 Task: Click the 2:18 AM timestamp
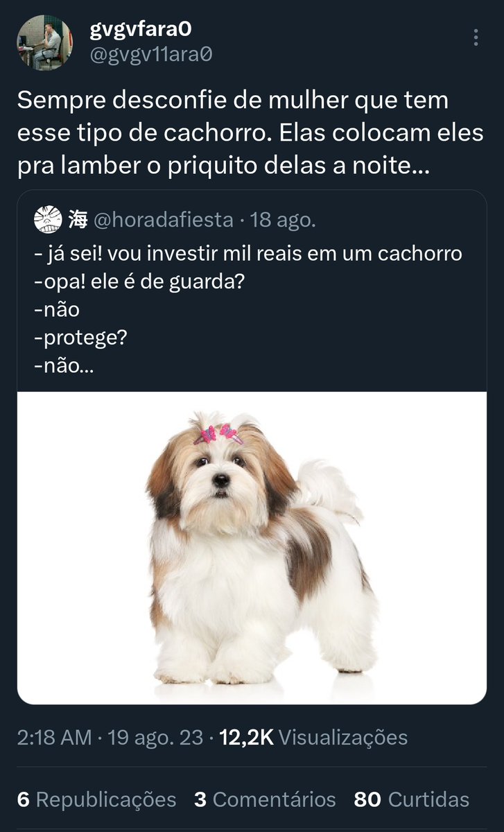[54, 737]
